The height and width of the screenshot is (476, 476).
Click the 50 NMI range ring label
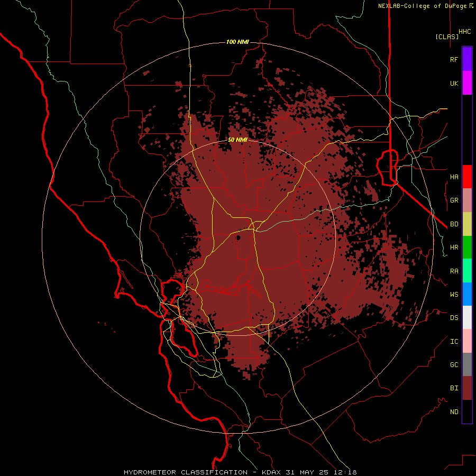237,140
